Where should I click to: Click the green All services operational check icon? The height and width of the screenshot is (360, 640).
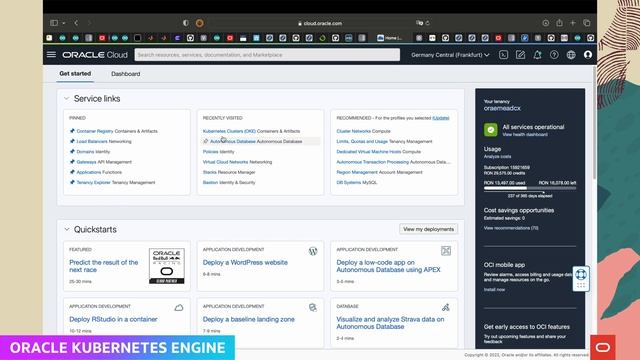tap(491, 130)
